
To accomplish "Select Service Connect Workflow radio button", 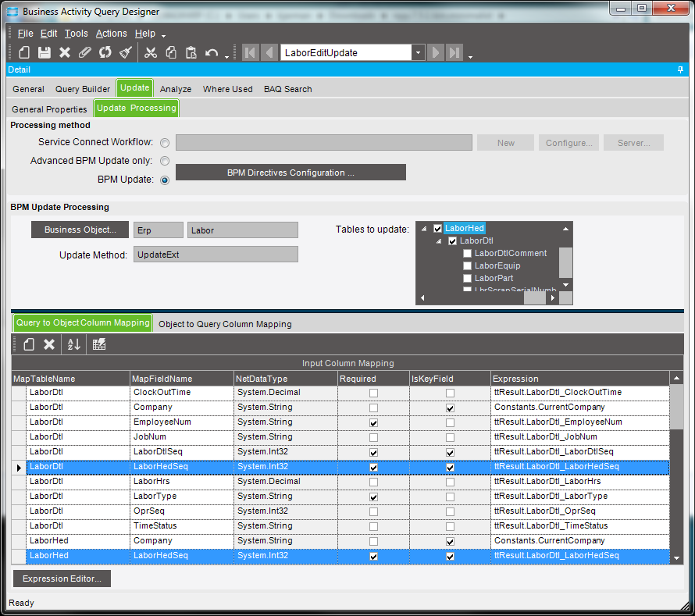I will pyautogui.click(x=165, y=143).
